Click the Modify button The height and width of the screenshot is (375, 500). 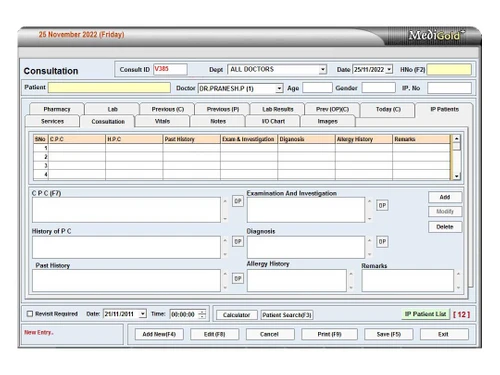pyautogui.click(x=445, y=211)
